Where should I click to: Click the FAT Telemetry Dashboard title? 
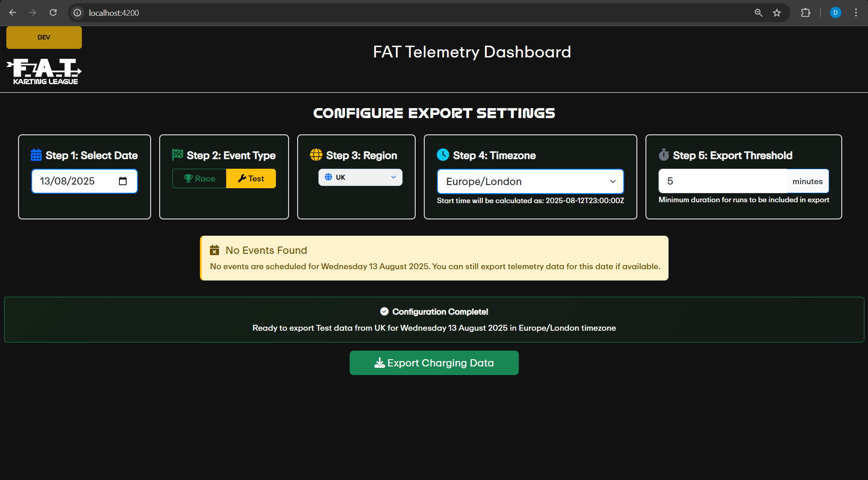pyautogui.click(x=472, y=52)
